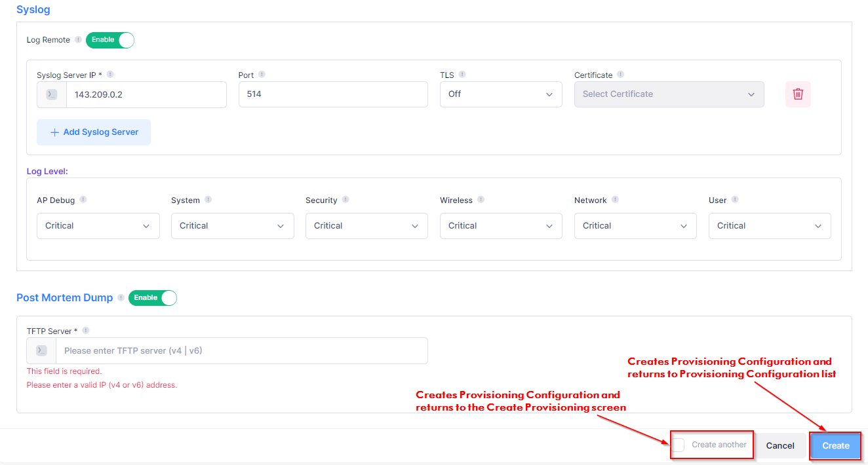
Task: Check the Create another checkbox
Action: (x=679, y=445)
